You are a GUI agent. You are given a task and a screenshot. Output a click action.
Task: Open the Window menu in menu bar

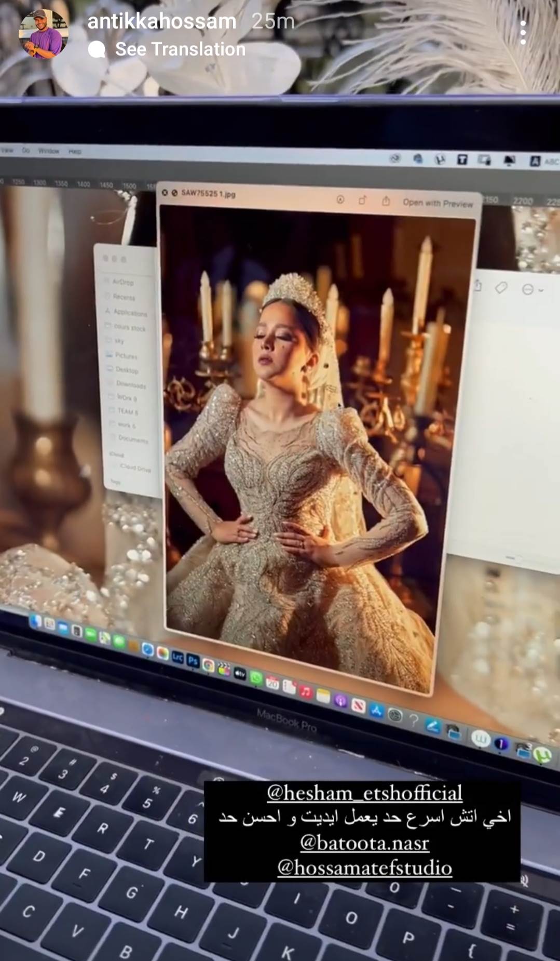coord(48,151)
